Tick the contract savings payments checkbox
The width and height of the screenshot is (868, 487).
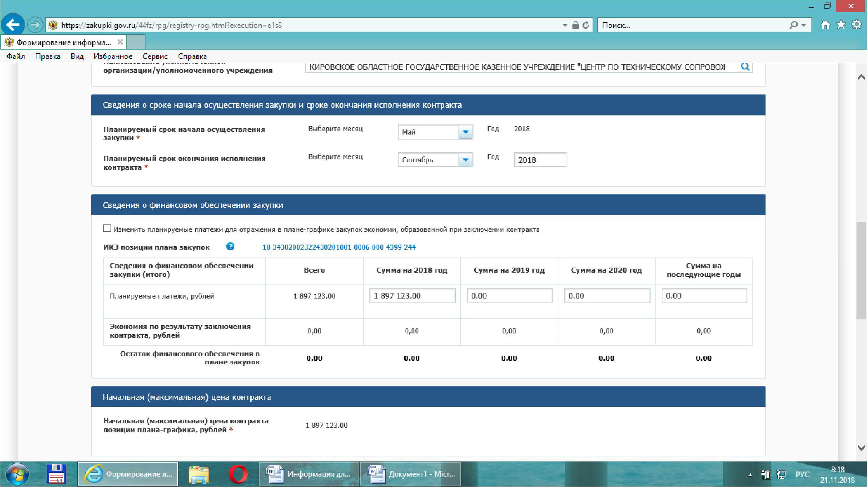[x=107, y=229]
